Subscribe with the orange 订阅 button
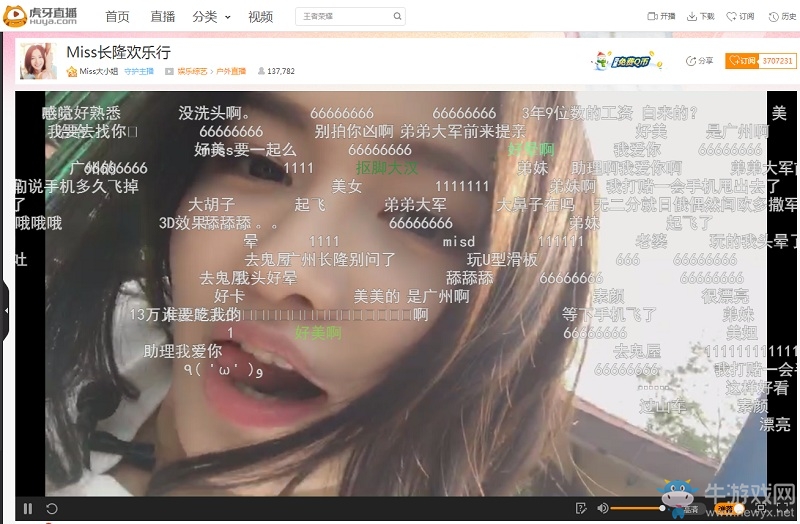 (742, 61)
